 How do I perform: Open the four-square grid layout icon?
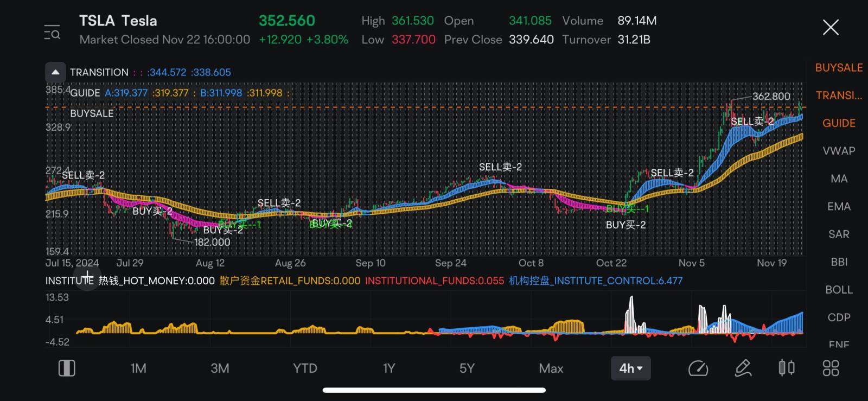pos(831,368)
